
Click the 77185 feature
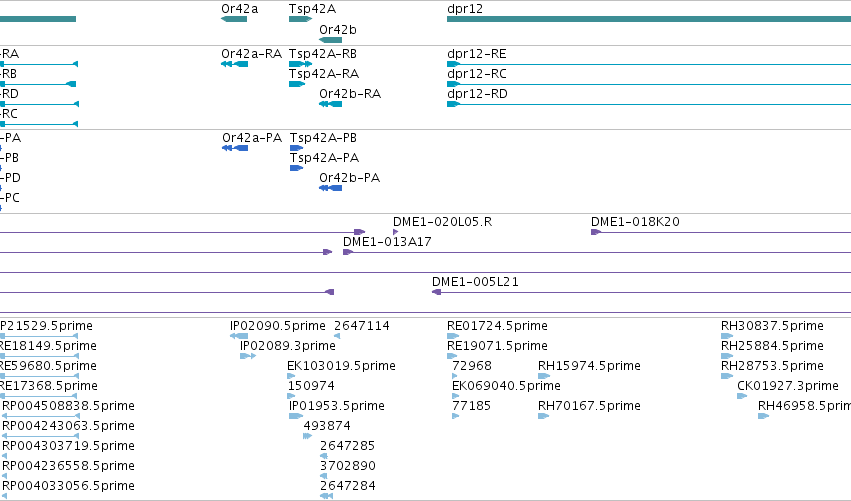(x=455, y=416)
